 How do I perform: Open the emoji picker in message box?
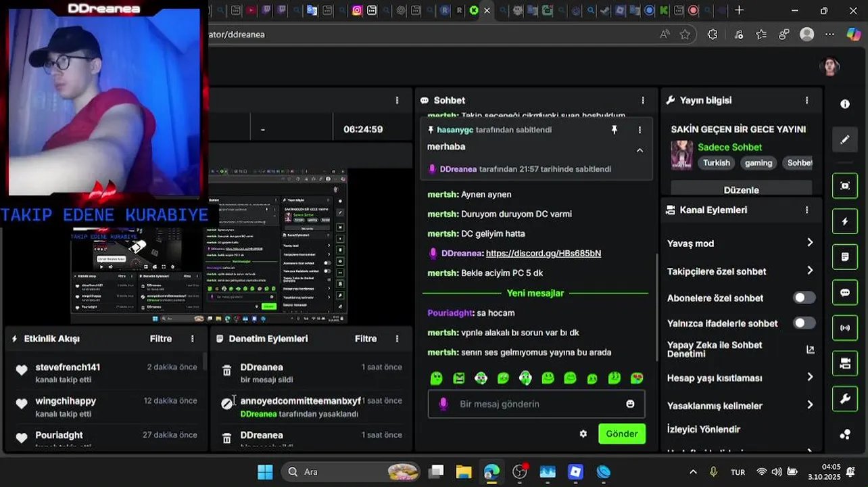tap(630, 404)
